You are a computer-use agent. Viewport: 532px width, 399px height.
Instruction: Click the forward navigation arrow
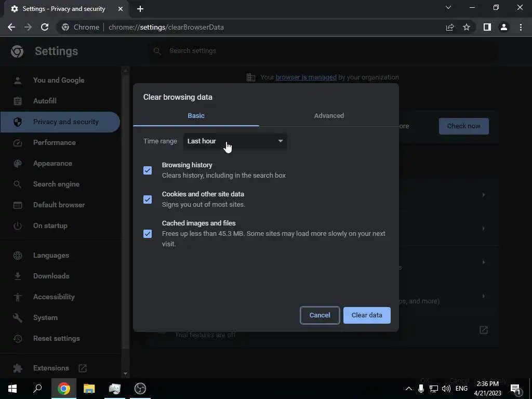coord(28,27)
